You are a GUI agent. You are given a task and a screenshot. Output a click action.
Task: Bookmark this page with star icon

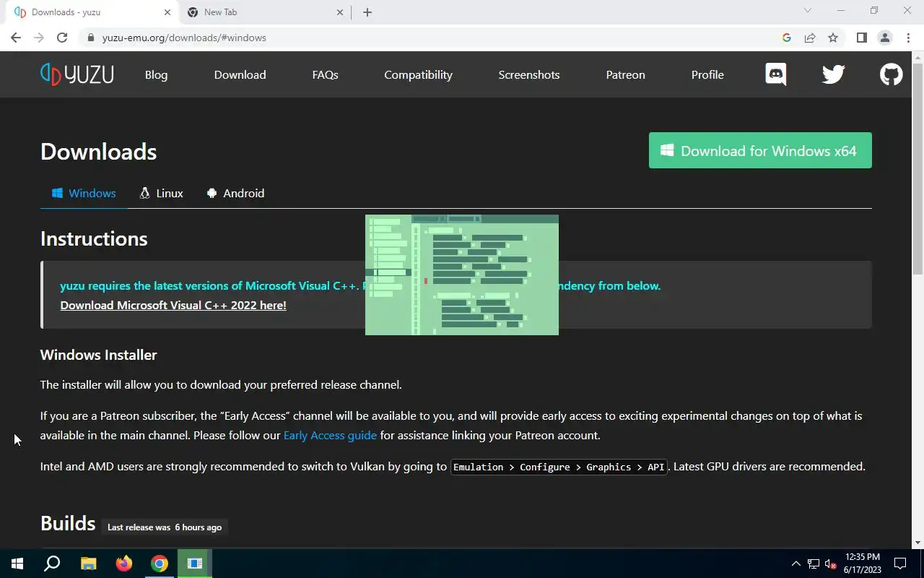click(833, 38)
